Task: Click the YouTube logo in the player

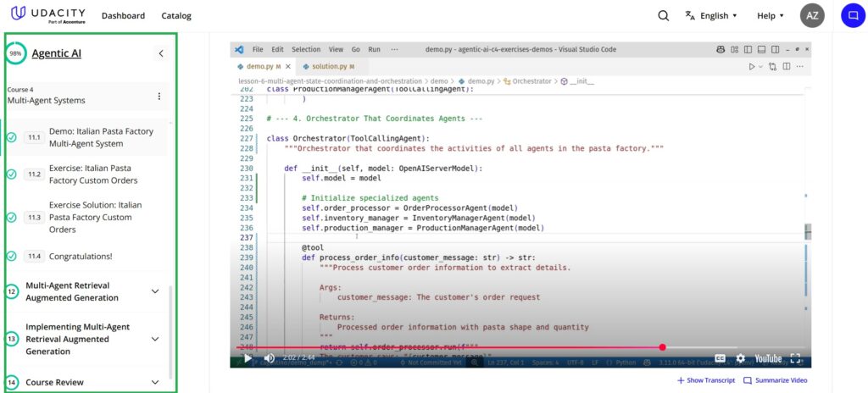Action: (x=768, y=358)
